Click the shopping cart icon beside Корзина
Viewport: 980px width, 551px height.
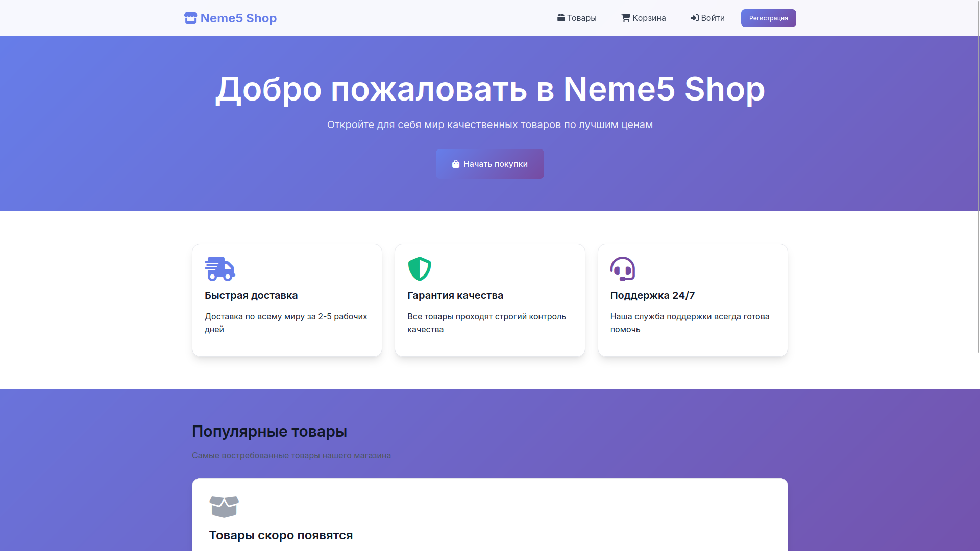click(x=626, y=18)
